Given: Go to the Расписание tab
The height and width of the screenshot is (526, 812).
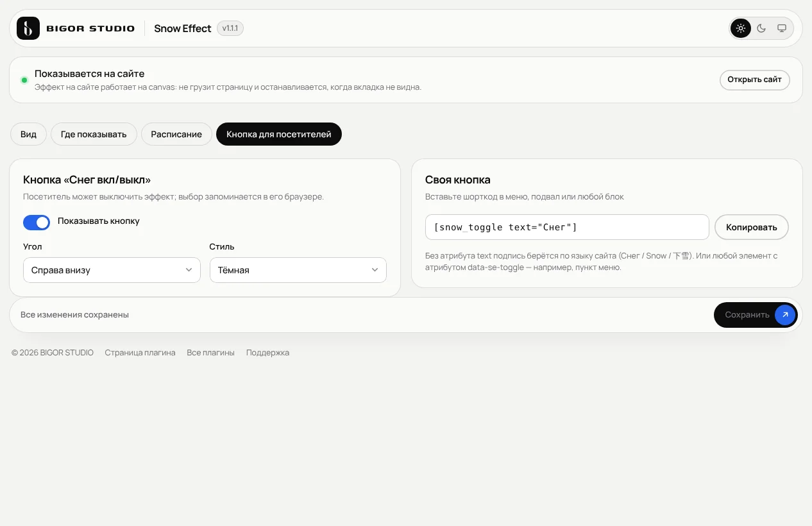Looking at the screenshot, I should point(176,134).
